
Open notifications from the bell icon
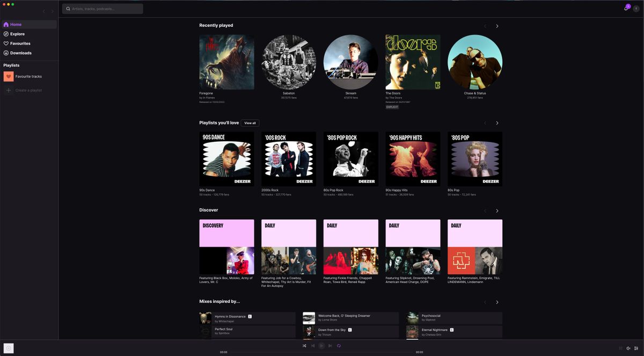coord(626,8)
